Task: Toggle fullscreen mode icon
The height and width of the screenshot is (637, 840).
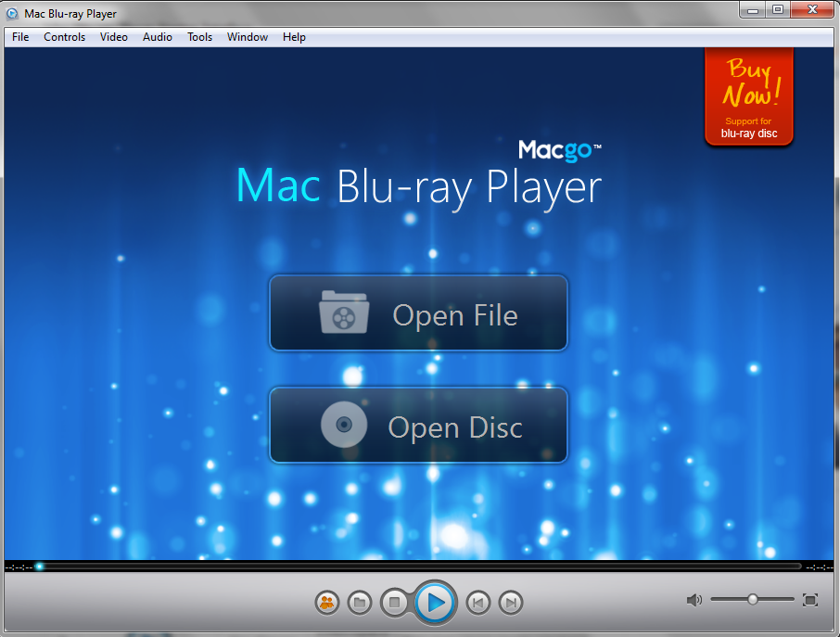Action: point(809,600)
